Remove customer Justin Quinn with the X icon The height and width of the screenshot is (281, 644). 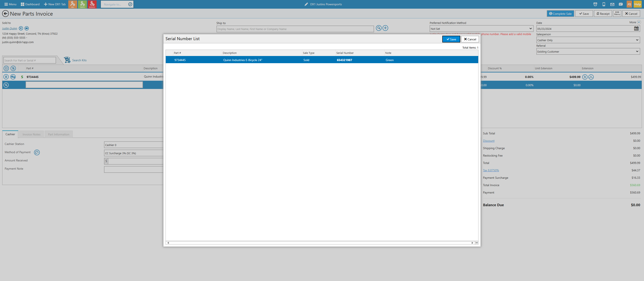[21, 29]
